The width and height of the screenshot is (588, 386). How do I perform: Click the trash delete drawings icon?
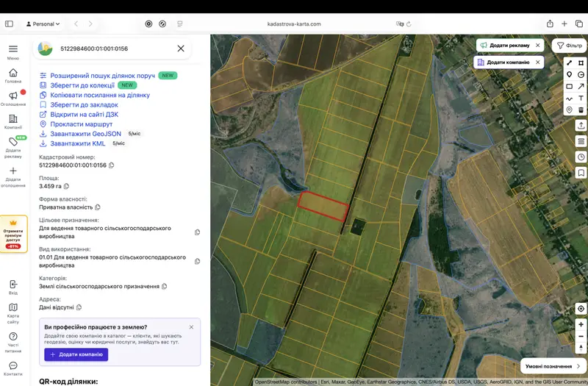581,110
